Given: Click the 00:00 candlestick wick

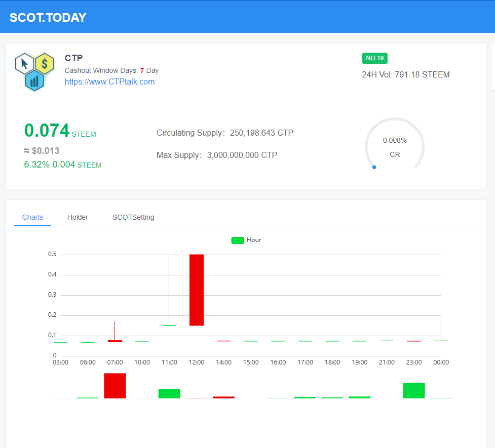Looking at the screenshot, I should 441,329.
